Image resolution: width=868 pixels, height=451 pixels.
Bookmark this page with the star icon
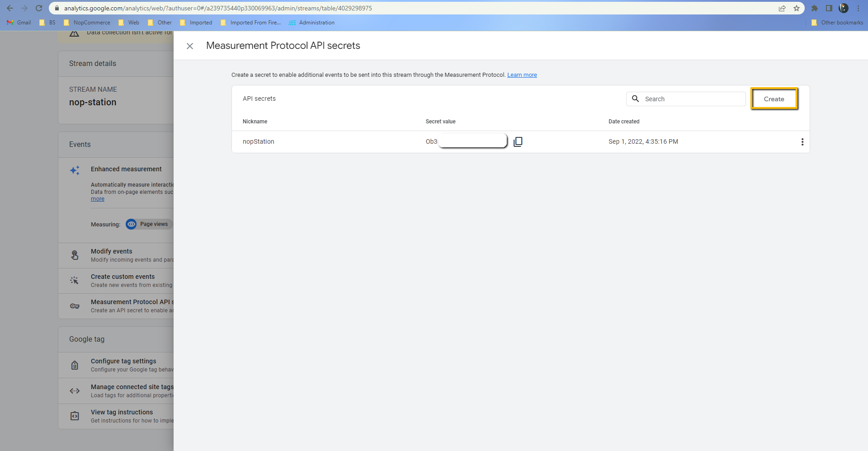tap(796, 8)
